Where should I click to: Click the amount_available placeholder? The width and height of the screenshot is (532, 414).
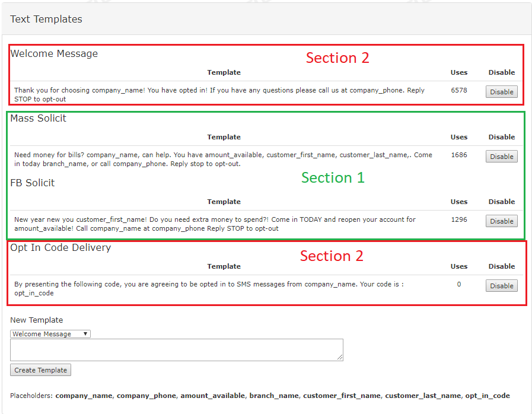tap(212, 396)
